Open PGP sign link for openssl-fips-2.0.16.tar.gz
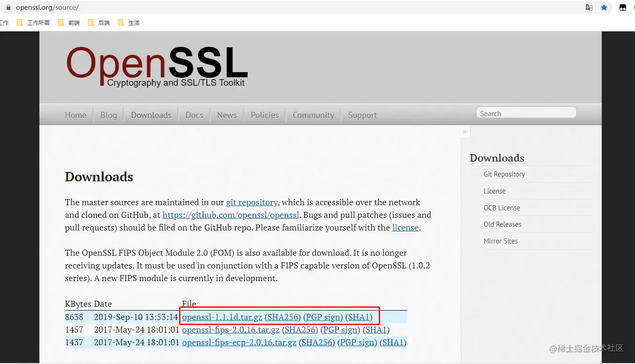Screen dimensions: 635x364 click(x=340, y=330)
